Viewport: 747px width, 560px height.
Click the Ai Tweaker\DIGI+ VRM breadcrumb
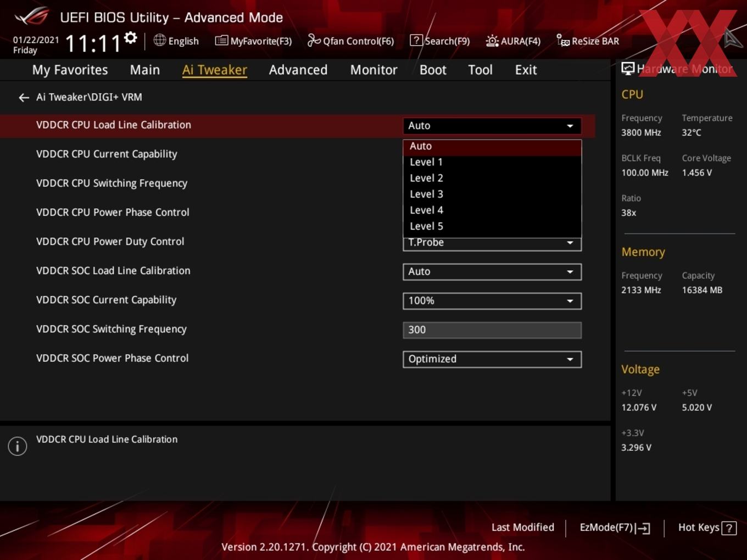pyautogui.click(x=89, y=97)
